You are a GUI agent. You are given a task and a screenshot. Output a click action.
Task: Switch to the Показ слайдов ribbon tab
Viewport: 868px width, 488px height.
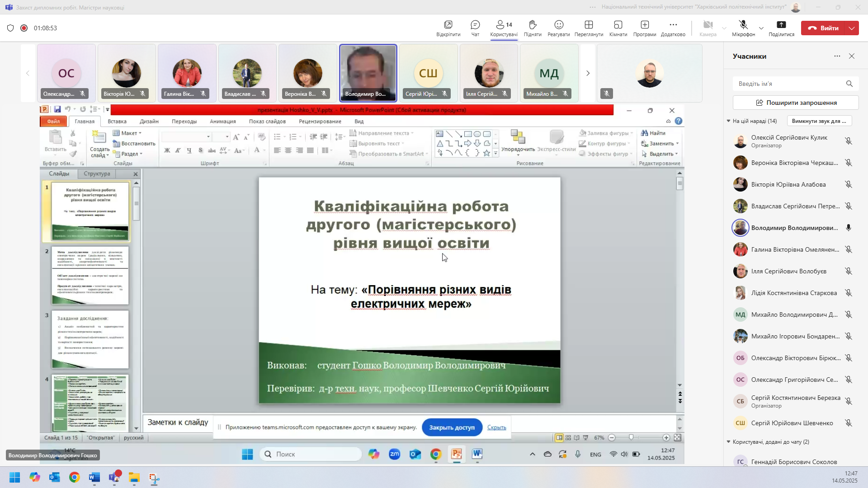point(267,121)
